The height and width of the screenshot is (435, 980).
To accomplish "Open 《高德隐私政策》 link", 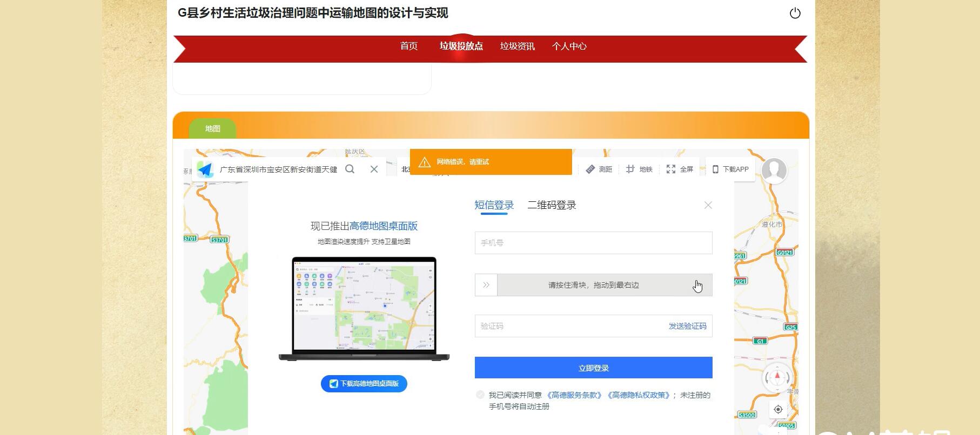I will pyautogui.click(x=639, y=395).
